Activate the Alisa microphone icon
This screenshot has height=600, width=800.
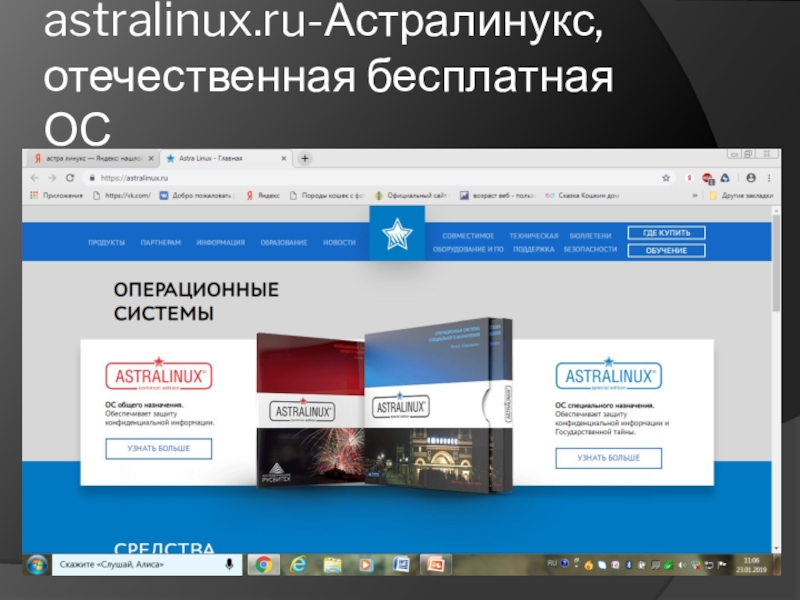(229, 564)
